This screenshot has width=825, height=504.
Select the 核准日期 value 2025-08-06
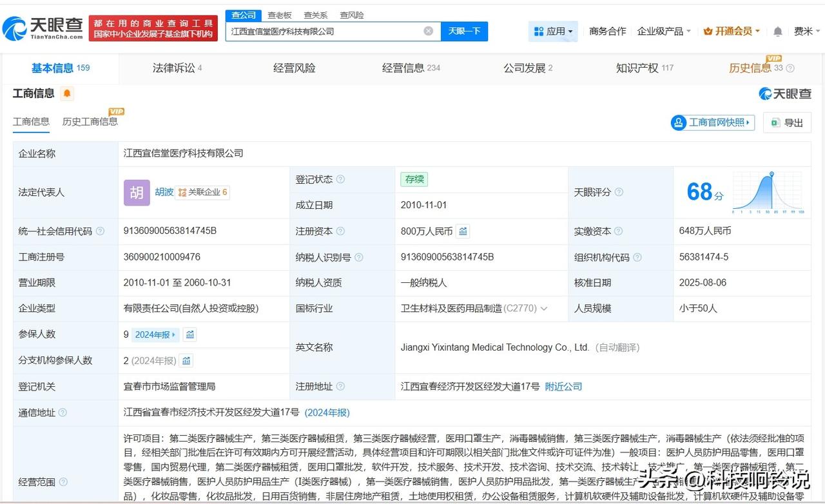pos(703,283)
